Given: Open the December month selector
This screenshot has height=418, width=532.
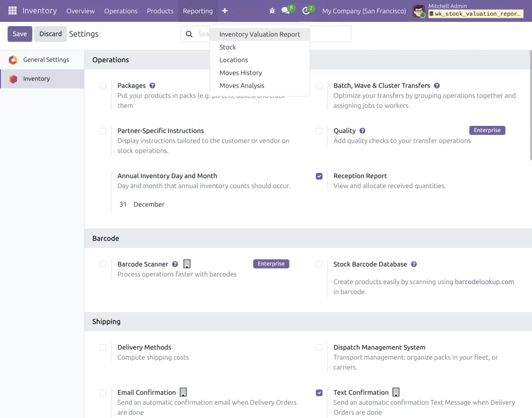Looking at the screenshot, I should point(149,204).
